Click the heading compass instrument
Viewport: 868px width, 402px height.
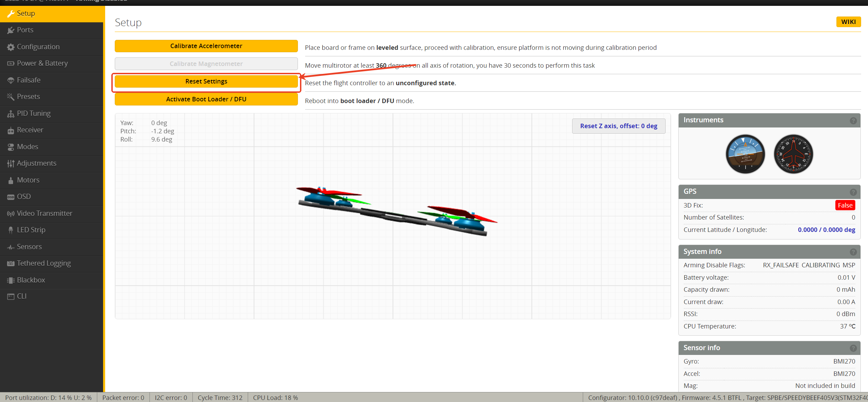[793, 154]
